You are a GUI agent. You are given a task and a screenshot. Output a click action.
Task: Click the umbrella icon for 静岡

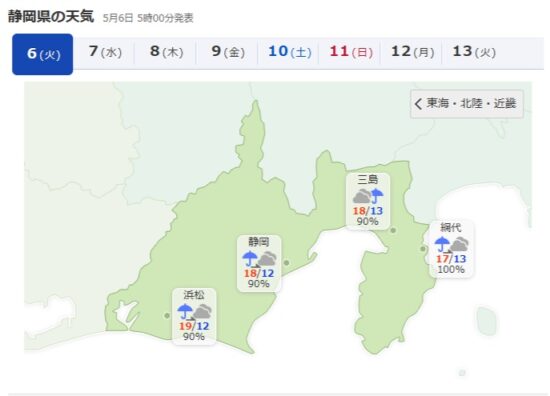(250, 259)
